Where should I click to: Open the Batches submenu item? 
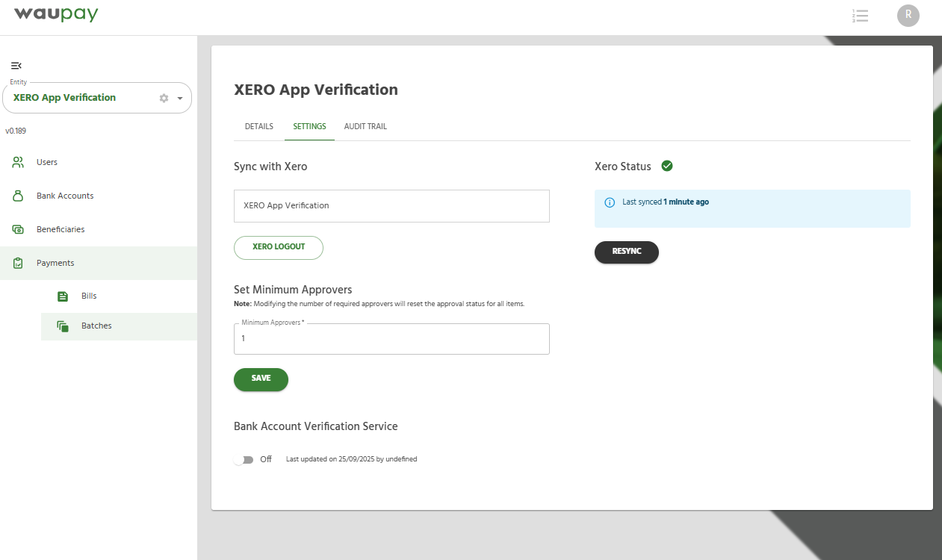tap(120, 326)
